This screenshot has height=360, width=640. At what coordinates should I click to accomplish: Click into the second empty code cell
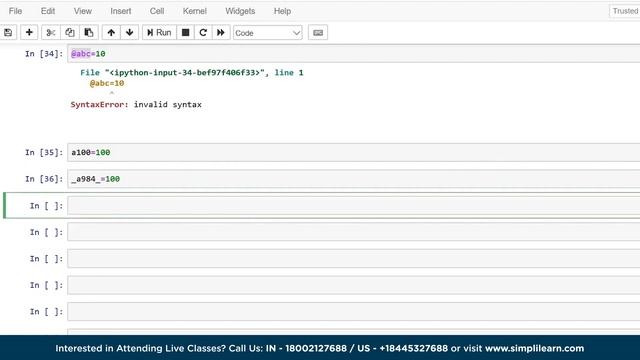coord(353,232)
